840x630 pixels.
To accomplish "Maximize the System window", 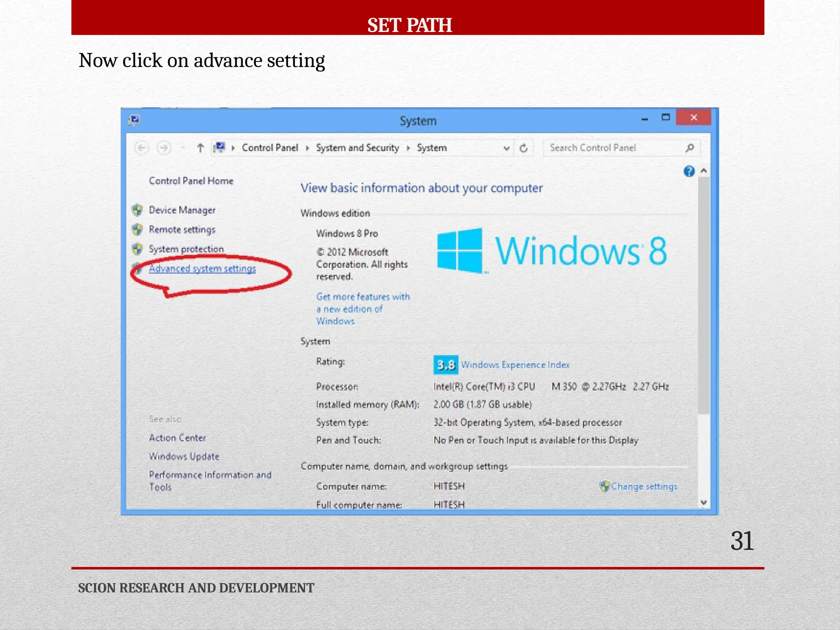I will (666, 118).
